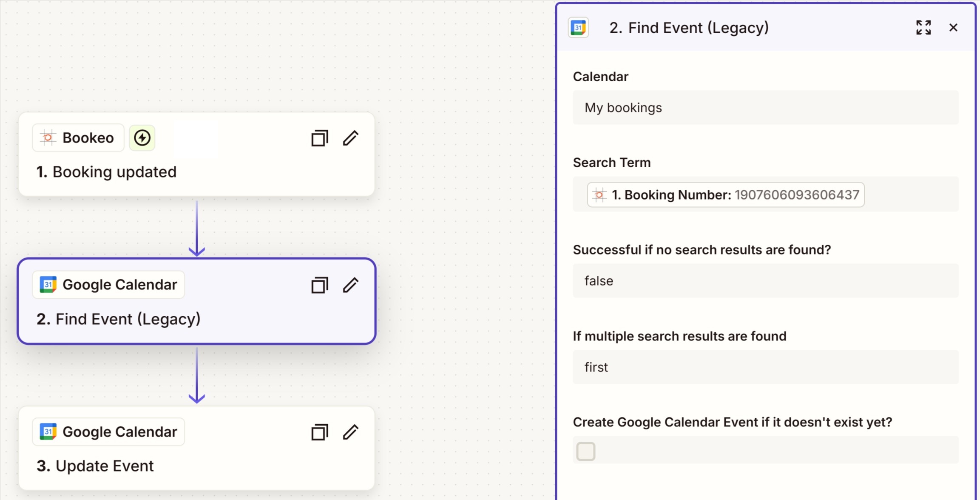
Task: Click the Bookeo app logo icon
Action: pos(48,138)
